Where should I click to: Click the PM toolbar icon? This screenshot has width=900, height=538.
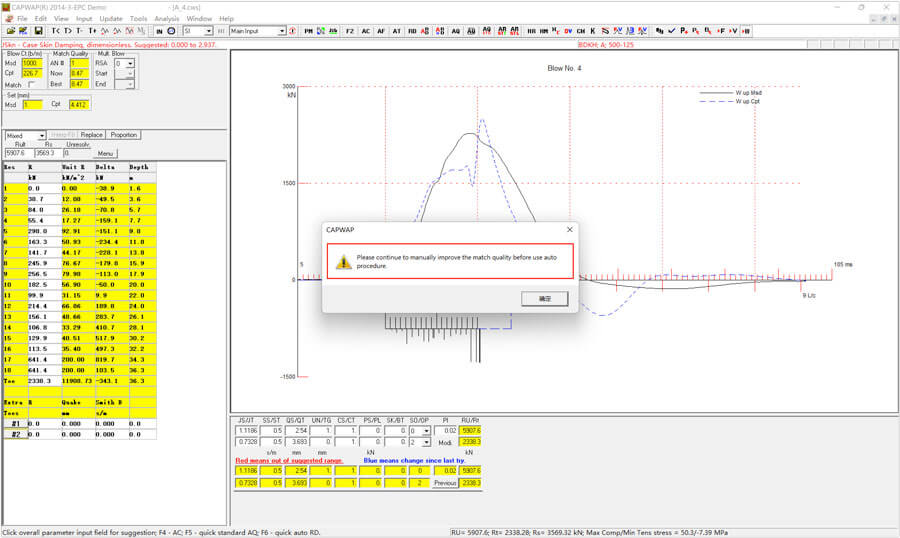click(308, 31)
